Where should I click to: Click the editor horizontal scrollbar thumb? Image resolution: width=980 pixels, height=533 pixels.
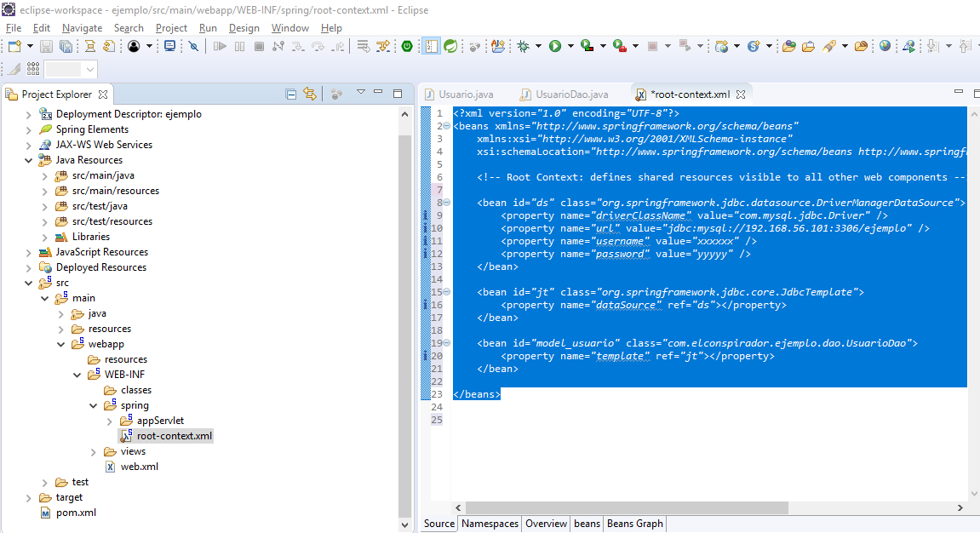point(627,508)
